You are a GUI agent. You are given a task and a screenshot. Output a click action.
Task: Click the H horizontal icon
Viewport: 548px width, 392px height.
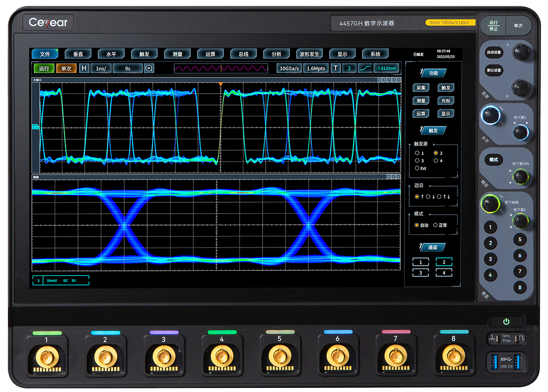[x=84, y=68]
